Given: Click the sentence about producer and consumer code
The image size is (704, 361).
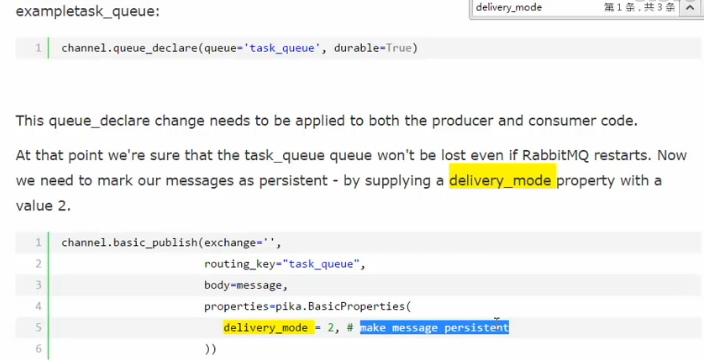Looking at the screenshot, I should tap(326, 121).
